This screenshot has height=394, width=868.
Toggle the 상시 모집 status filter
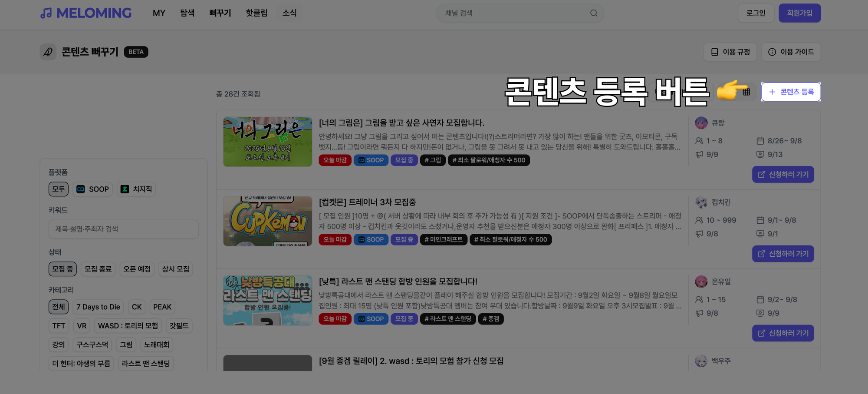176,269
